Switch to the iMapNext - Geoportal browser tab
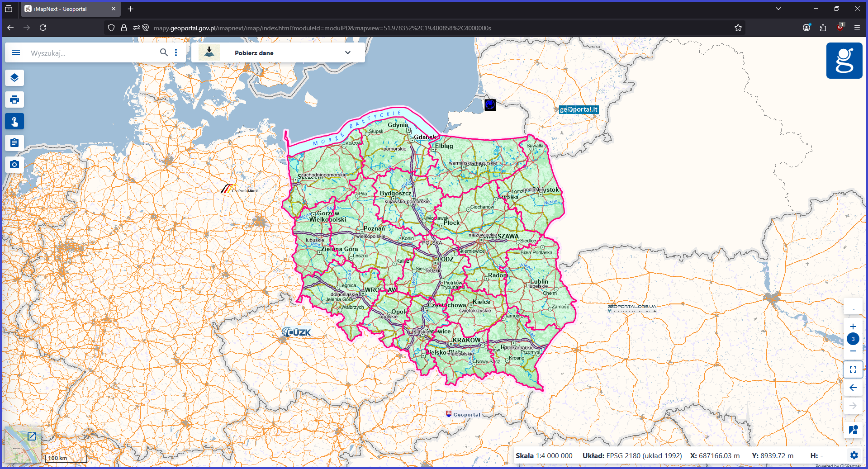The width and height of the screenshot is (868, 469). point(63,9)
